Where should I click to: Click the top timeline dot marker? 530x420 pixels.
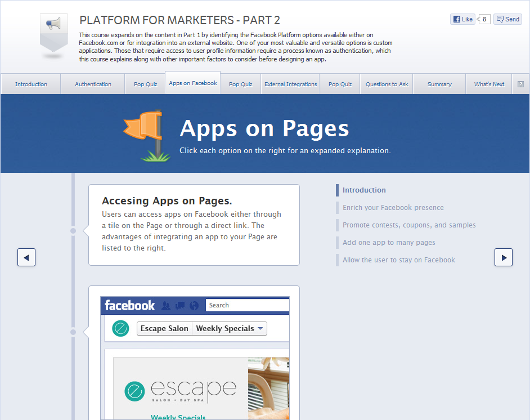pos(73,231)
